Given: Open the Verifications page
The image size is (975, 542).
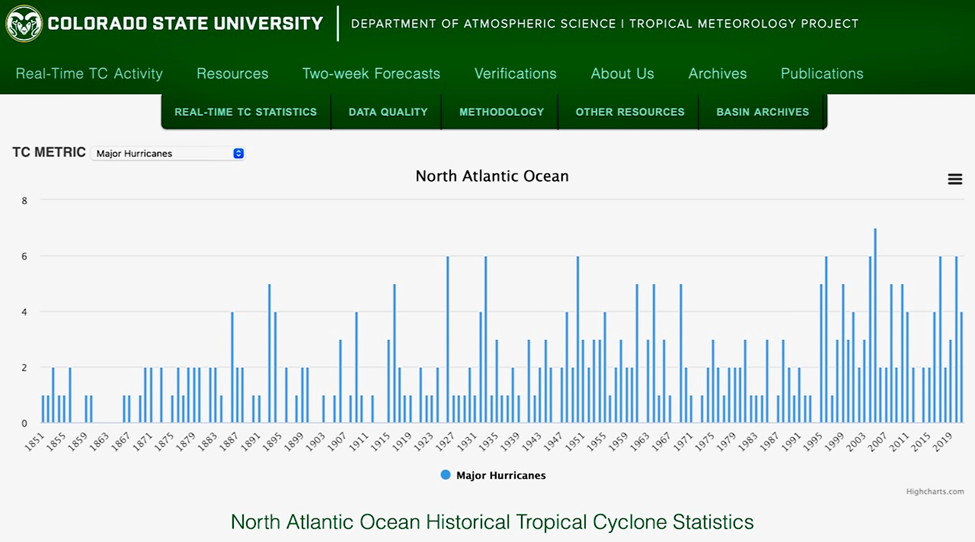Looking at the screenshot, I should [515, 73].
